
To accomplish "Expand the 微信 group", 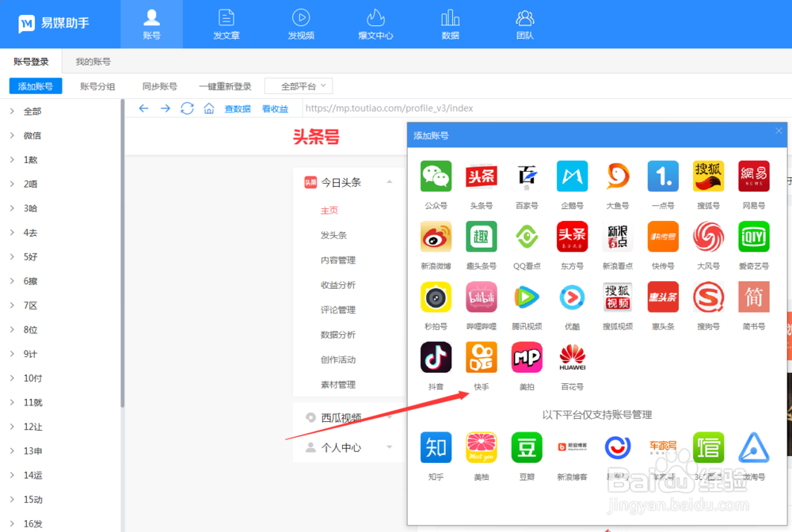I will point(12,135).
